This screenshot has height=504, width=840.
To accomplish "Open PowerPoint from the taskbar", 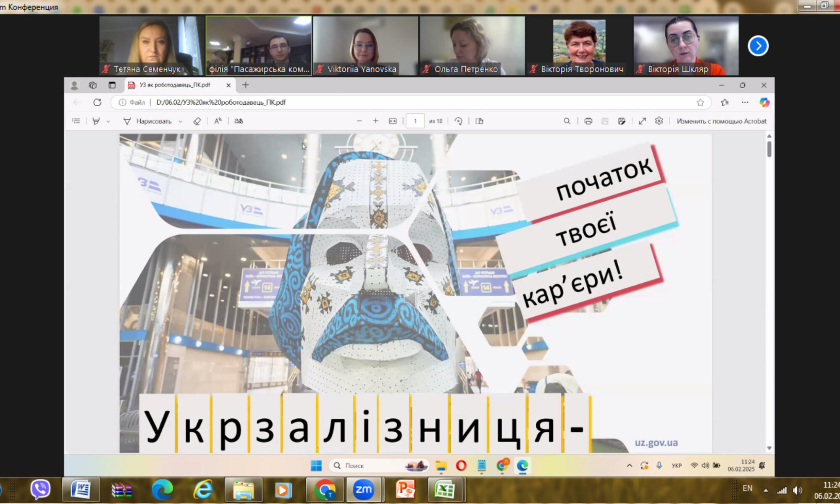I will click(x=405, y=489).
